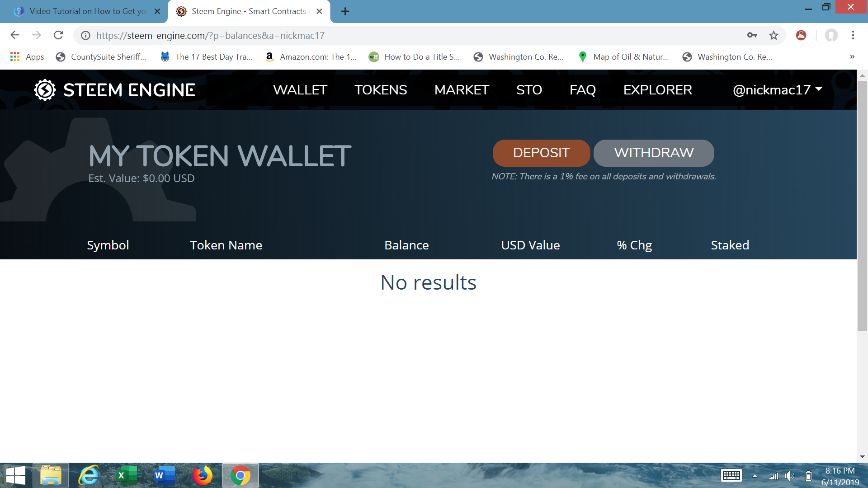Open the MARKET menu item
The height and width of the screenshot is (488, 868).
coord(461,90)
